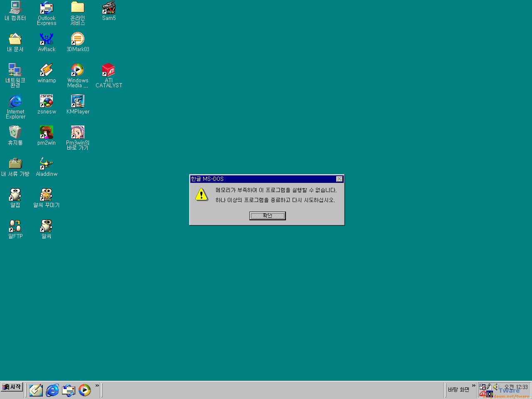The width and height of the screenshot is (532, 399).
Task: Launch Windows Media Player from quick launch
Action: pyautogui.click(x=85, y=390)
